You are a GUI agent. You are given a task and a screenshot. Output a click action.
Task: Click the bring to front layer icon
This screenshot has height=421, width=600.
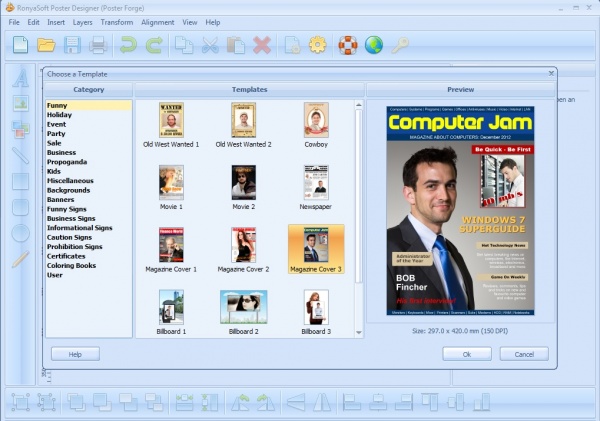click(77, 403)
